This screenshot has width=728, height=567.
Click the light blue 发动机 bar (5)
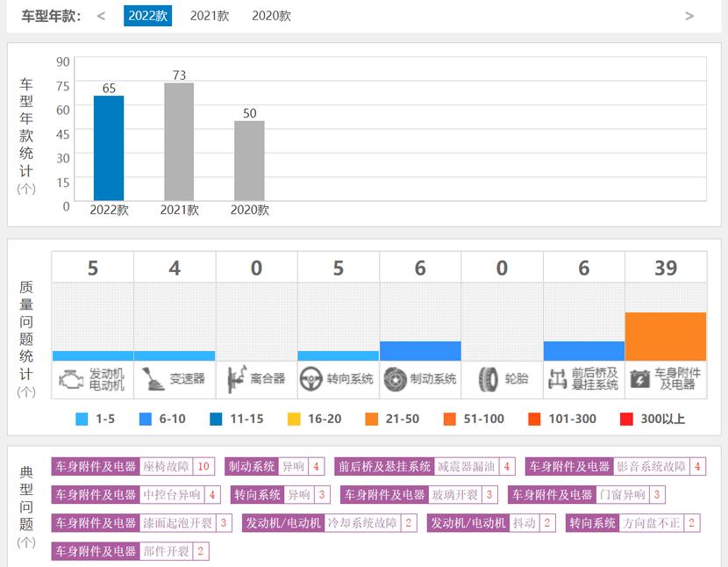pos(93,356)
